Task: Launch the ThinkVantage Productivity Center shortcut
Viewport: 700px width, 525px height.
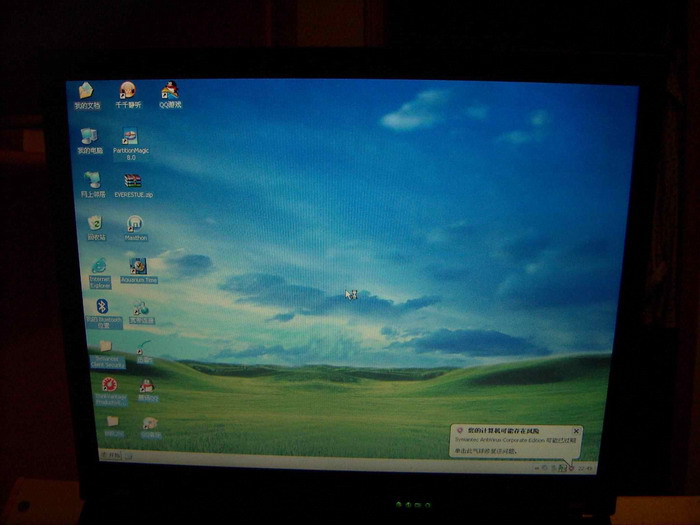Action: [x=109, y=386]
